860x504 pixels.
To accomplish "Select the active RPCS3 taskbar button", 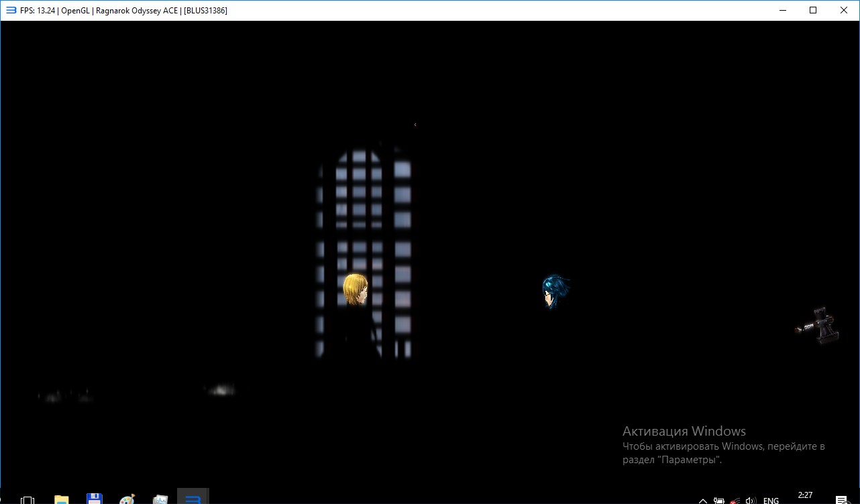I will tap(193, 497).
